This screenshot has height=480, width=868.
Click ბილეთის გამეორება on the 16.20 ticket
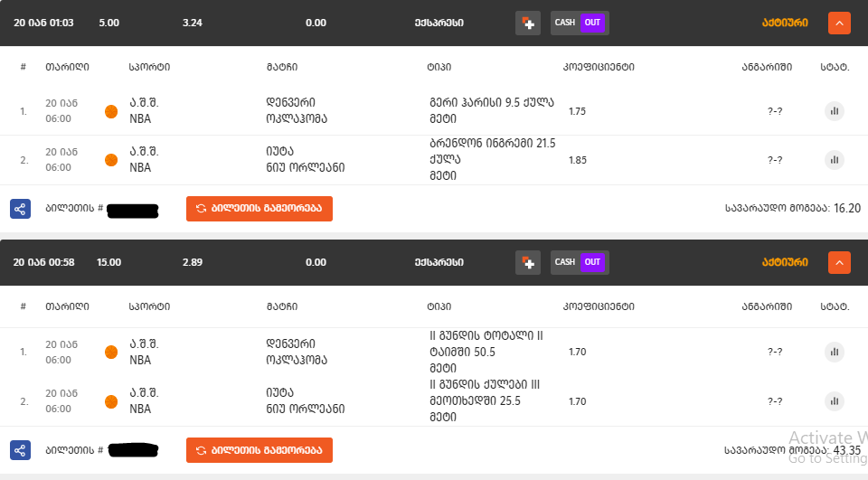[259, 209]
